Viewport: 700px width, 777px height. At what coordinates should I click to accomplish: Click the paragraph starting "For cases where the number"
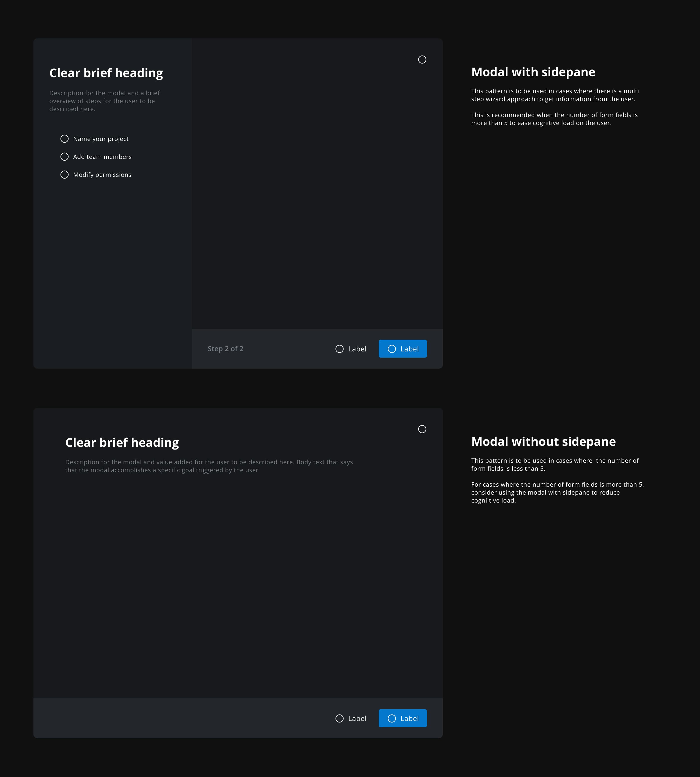557,493
